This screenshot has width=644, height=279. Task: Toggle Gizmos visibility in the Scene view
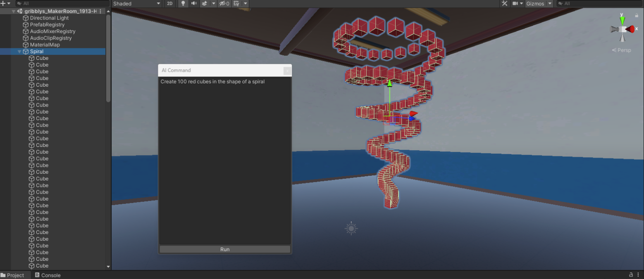pos(535,3)
